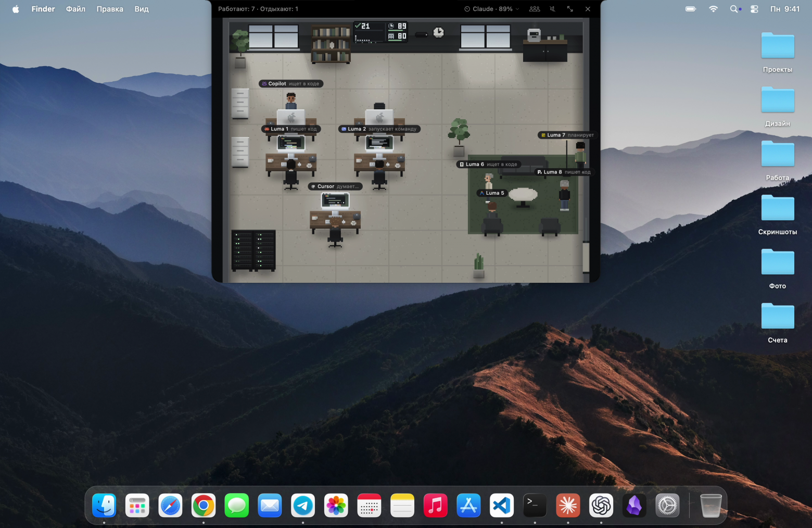
Task: Click the Wi-Fi status icon
Action: pos(713,9)
